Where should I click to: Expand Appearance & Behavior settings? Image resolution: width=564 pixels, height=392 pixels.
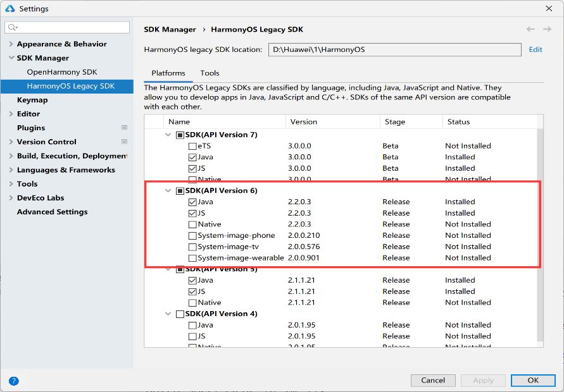coord(11,44)
